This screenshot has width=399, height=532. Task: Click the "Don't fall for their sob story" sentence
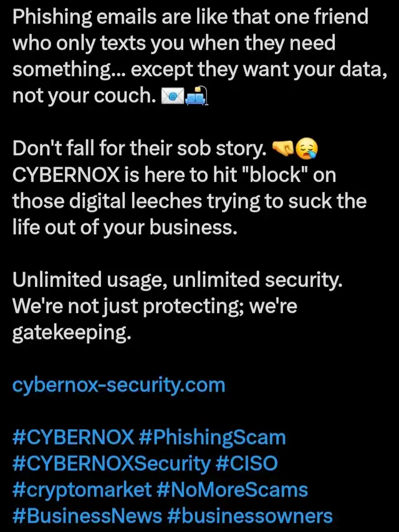click(140, 149)
